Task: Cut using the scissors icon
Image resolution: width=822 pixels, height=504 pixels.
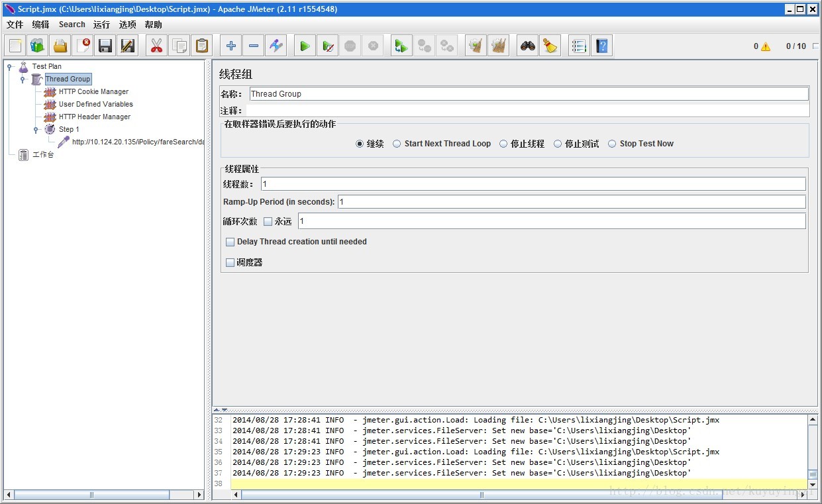Action: pyautogui.click(x=157, y=46)
